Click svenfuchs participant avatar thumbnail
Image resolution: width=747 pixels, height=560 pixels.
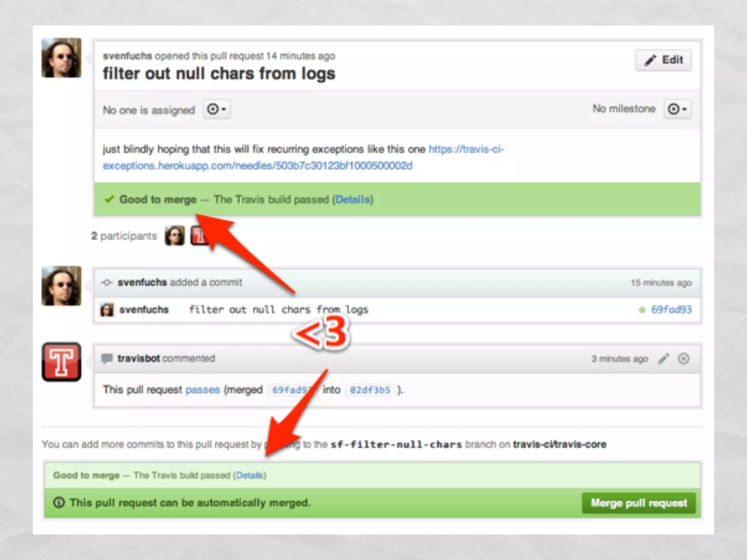(x=175, y=236)
